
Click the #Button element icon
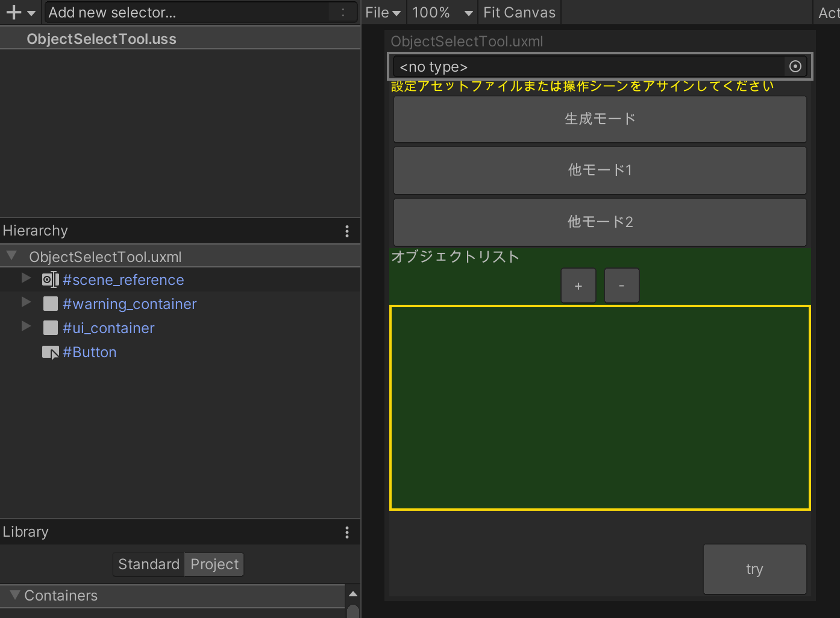tap(51, 352)
